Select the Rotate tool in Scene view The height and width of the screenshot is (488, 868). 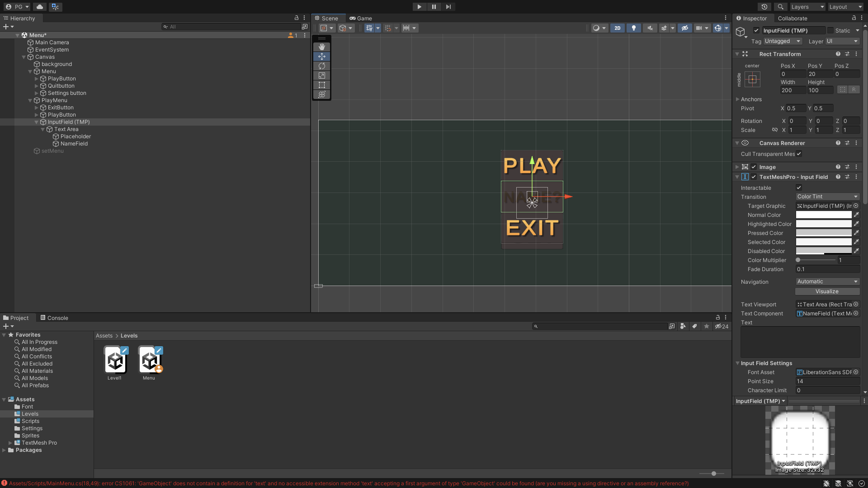click(x=321, y=66)
